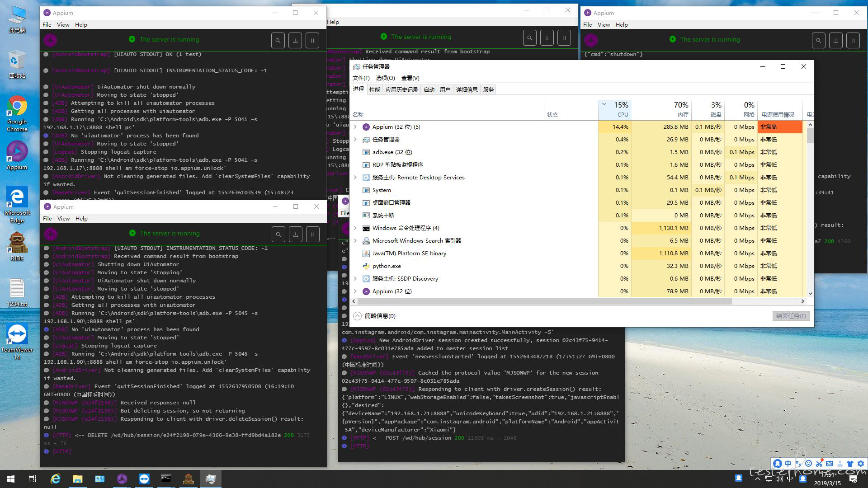The width and height of the screenshot is (868, 488).
Task: Click Task Manager horizontal scrollbar right arrow
Action: click(803, 301)
